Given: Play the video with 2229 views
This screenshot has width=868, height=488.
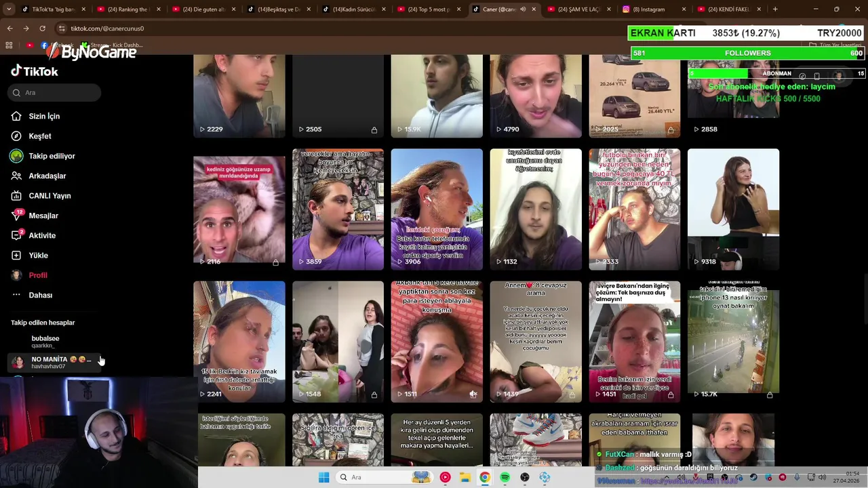Looking at the screenshot, I should pyautogui.click(x=239, y=96).
